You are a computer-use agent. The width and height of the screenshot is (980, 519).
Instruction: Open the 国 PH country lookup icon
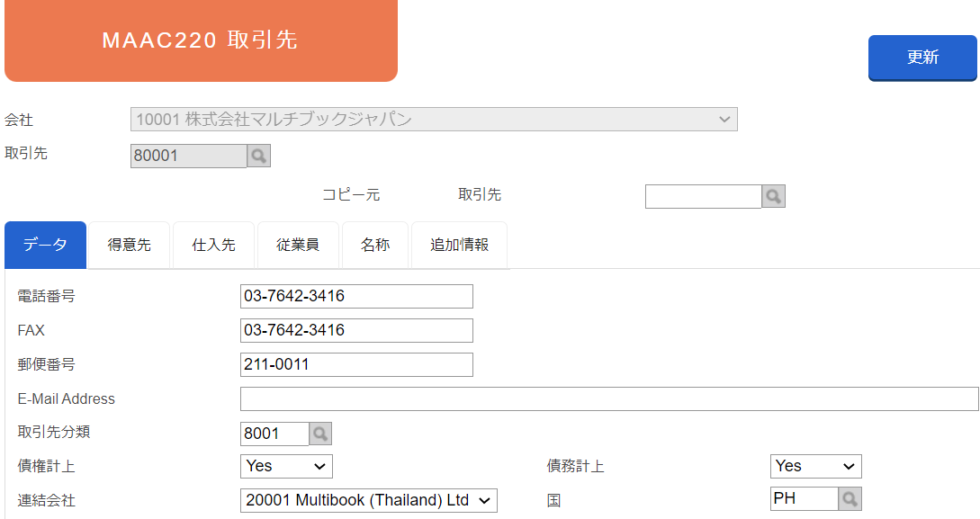(x=850, y=499)
